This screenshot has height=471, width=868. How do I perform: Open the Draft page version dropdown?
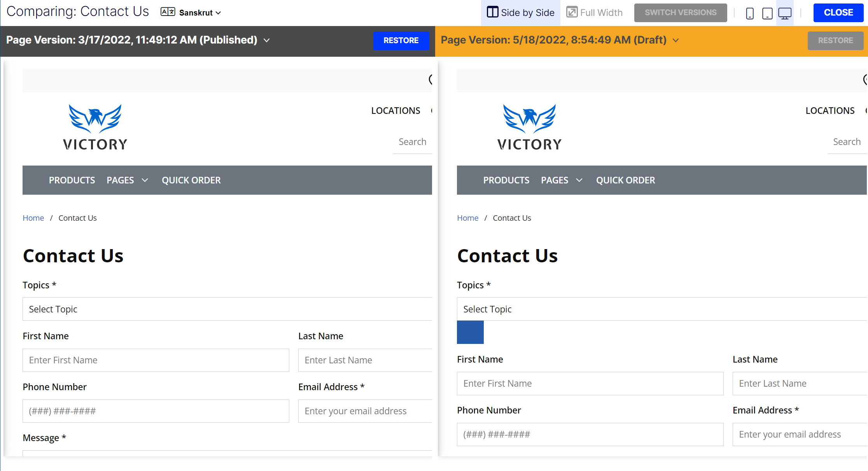(x=676, y=40)
